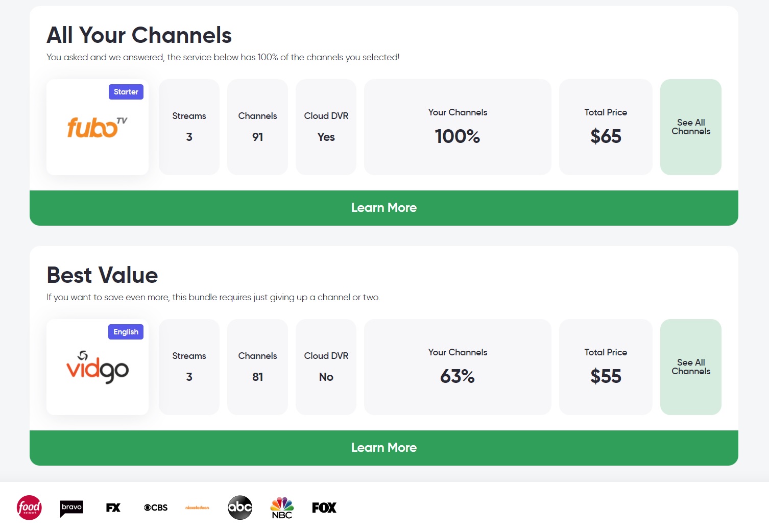The width and height of the screenshot is (769, 532).
Task: Click the Vidgo $55 total price
Action: click(606, 376)
